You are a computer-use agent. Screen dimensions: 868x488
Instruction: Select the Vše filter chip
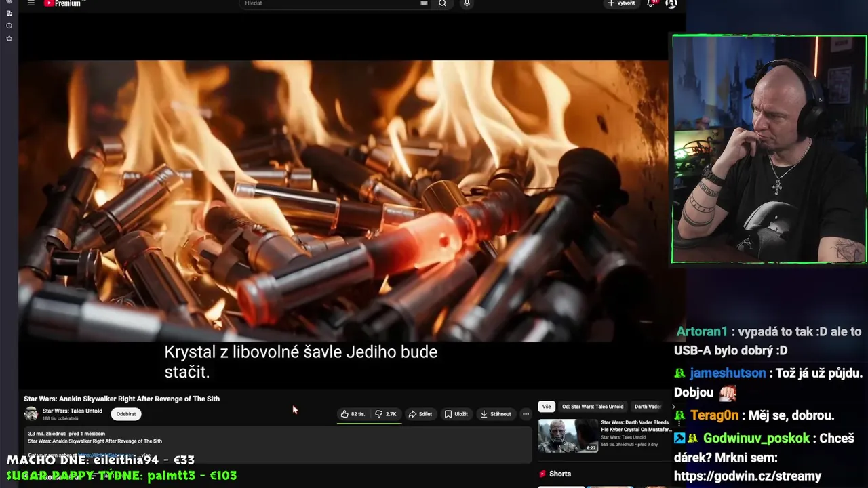point(547,407)
